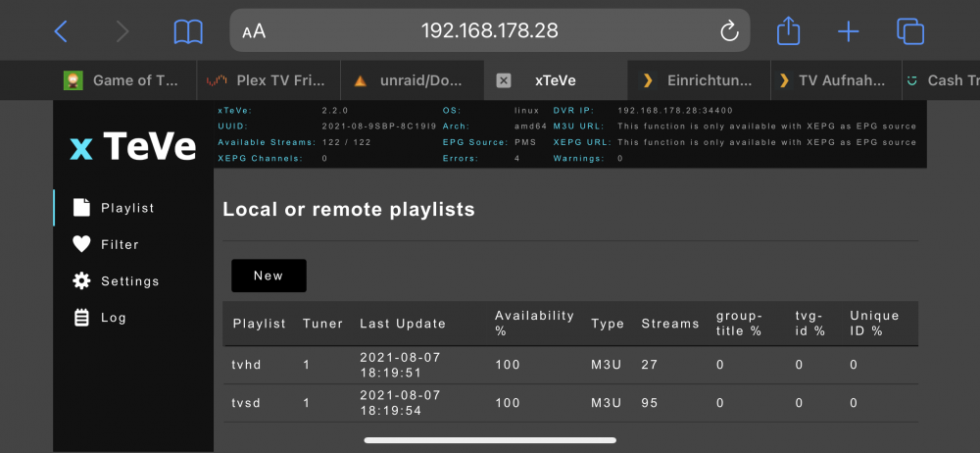
Task: Close the xTeVe tab with its X
Action: [504, 80]
